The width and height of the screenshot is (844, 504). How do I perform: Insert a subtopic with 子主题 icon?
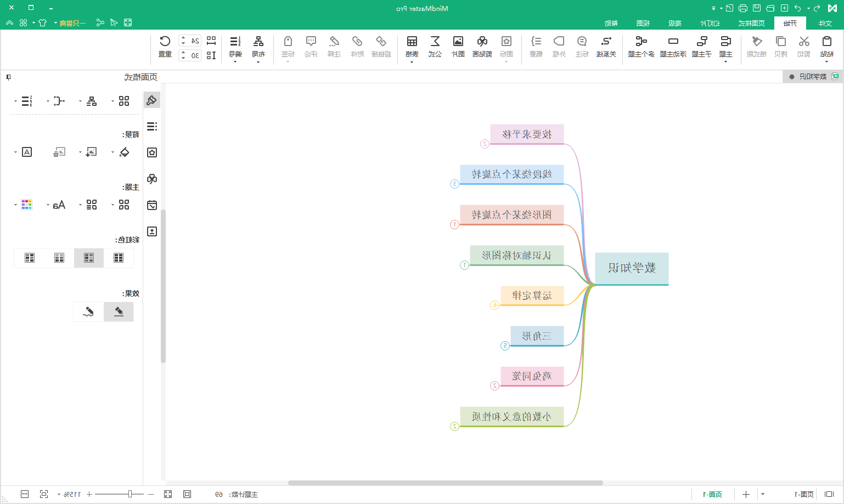coord(702,42)
